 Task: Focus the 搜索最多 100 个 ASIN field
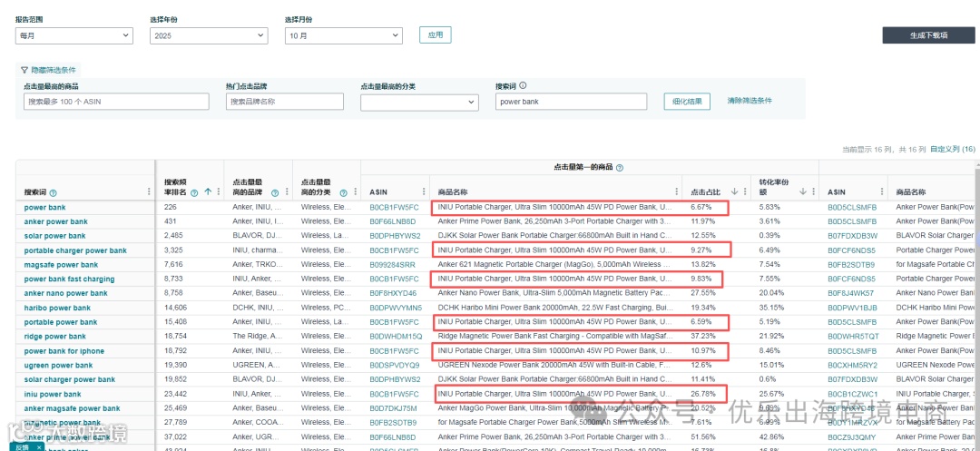click(x=116, y=102)
